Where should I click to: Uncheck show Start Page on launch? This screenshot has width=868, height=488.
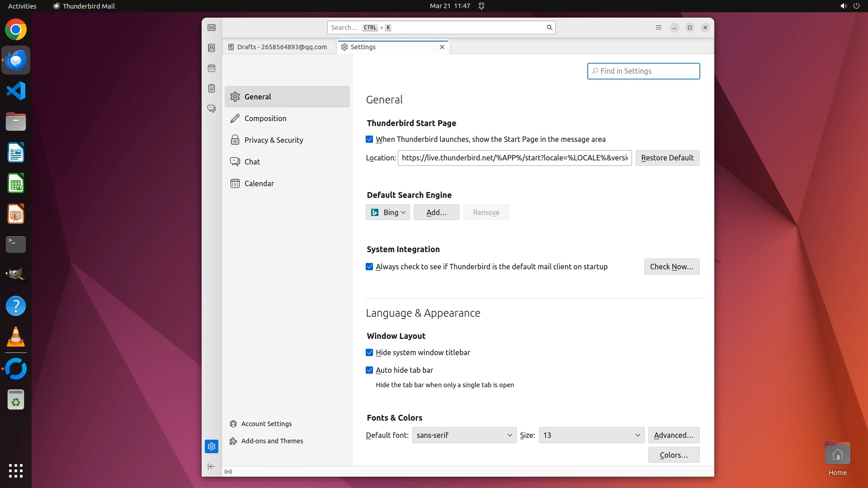coord(369,140)
